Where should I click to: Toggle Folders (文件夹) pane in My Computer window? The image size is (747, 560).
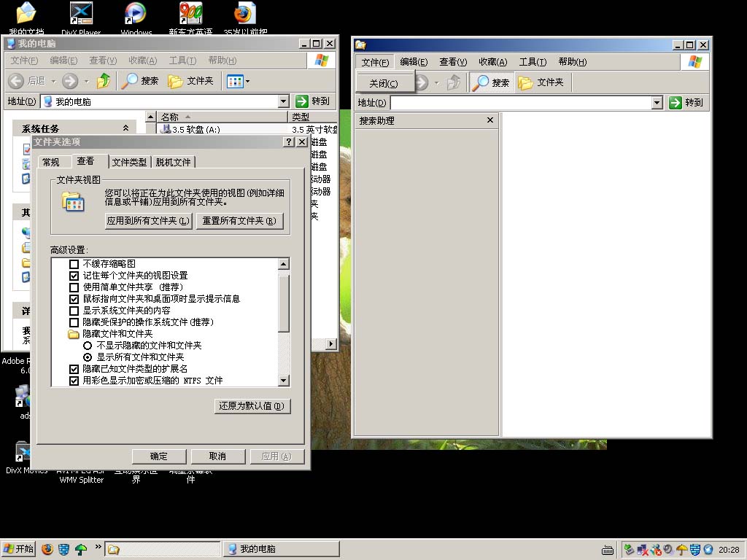[190, 81]
